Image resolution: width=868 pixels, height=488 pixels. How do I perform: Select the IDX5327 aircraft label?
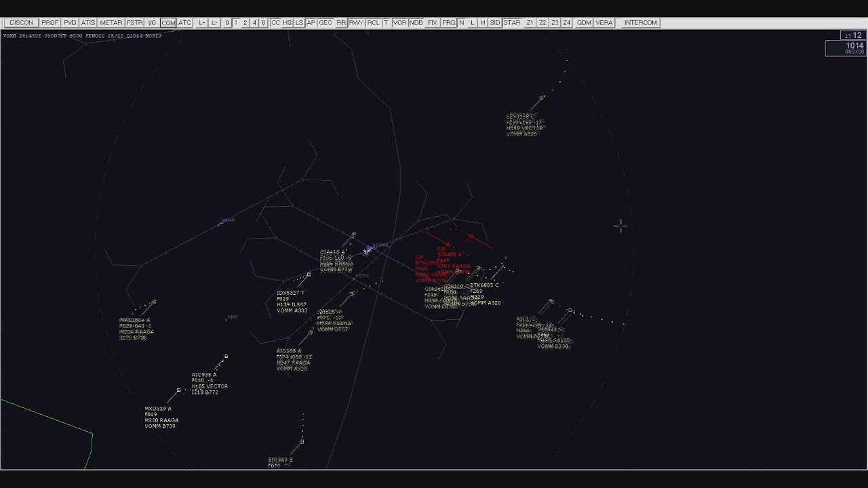coord(292,302)
